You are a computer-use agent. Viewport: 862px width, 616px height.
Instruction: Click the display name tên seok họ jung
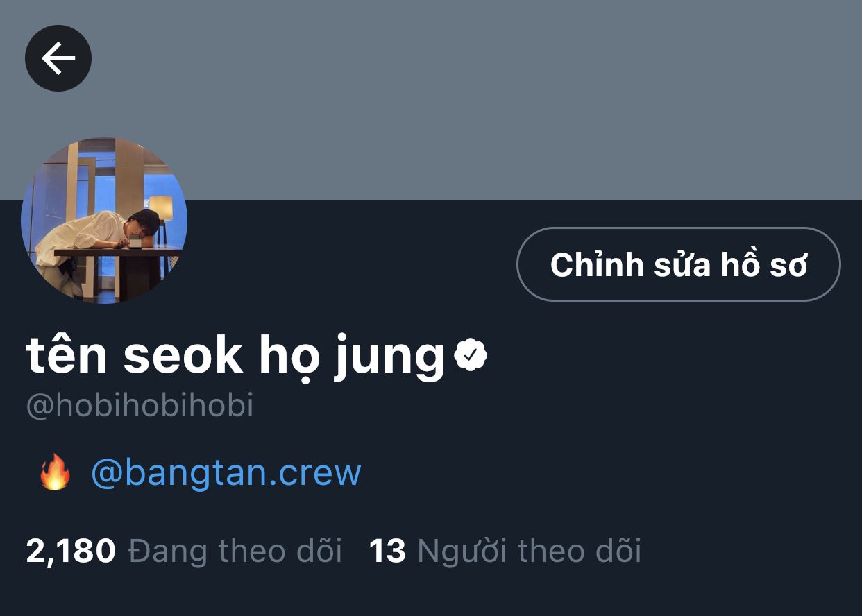pos(236,357)
